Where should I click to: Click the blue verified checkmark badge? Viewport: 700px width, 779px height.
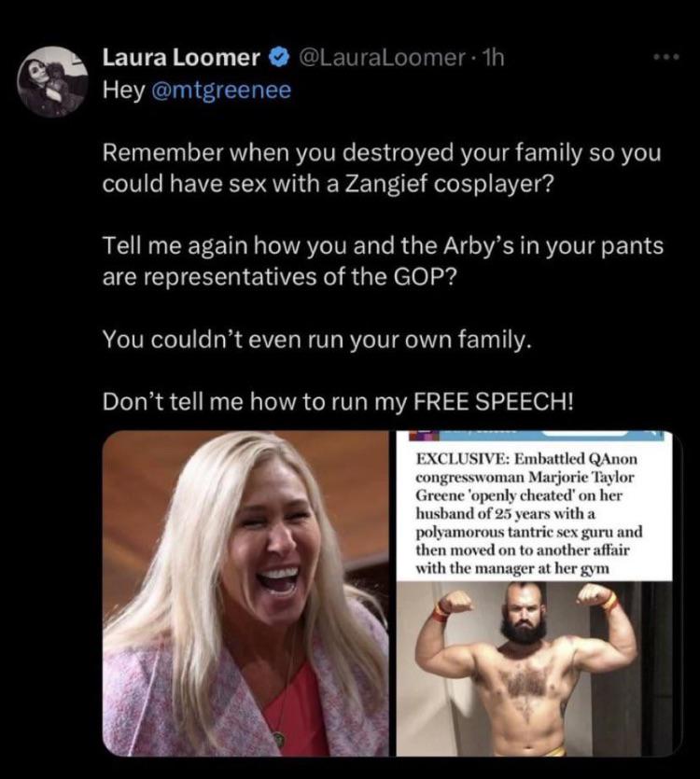(279, 58)
